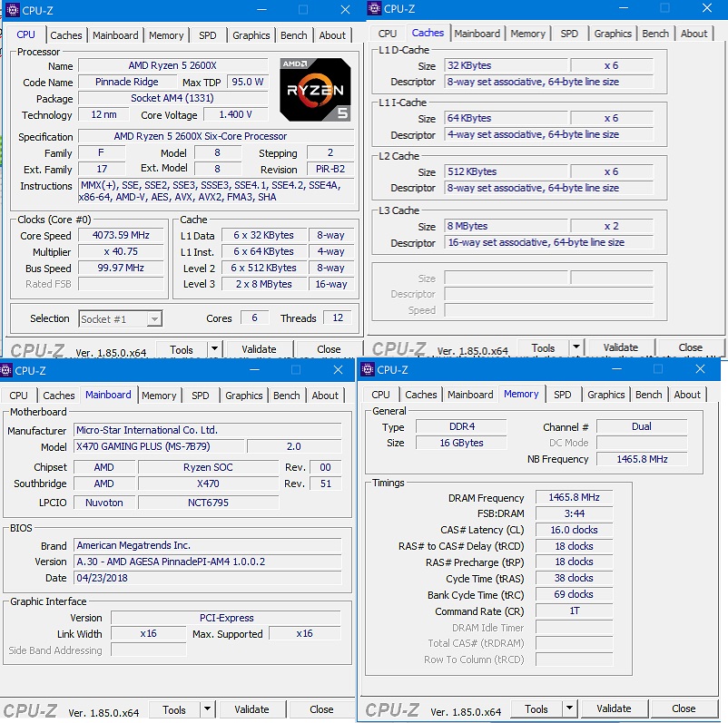This screenshot has height=723, width=728.
Task: Open About tab in Memory window
Action: click(687, 395)
